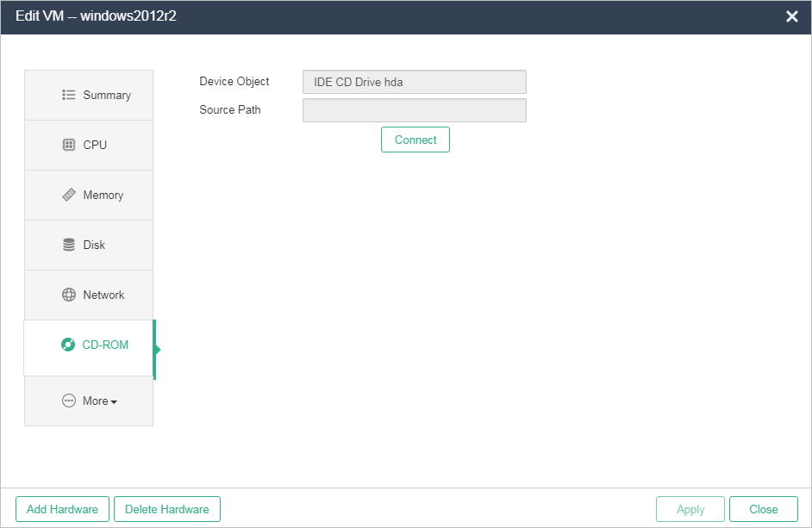Expand the More dropdown caret
This screenshot has width=812, height=528.
click(114, 402)
